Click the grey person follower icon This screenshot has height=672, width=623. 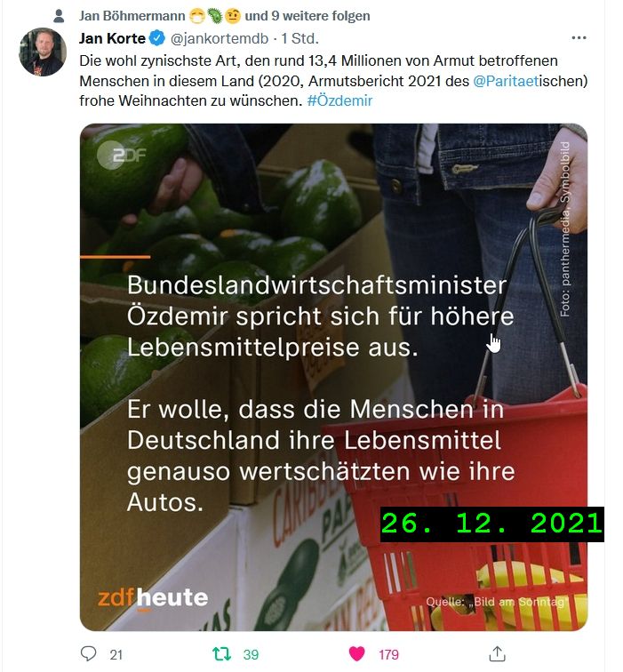59,16
